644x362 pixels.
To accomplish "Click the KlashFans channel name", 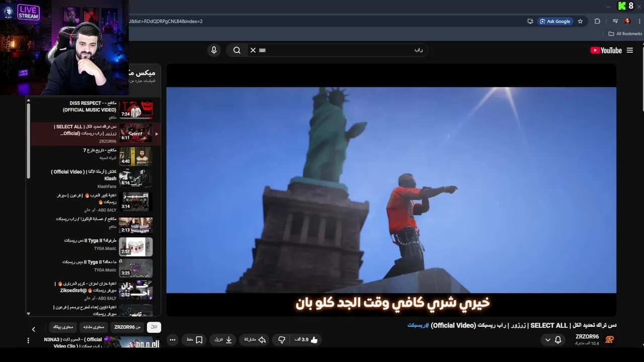I will [107, 187].
